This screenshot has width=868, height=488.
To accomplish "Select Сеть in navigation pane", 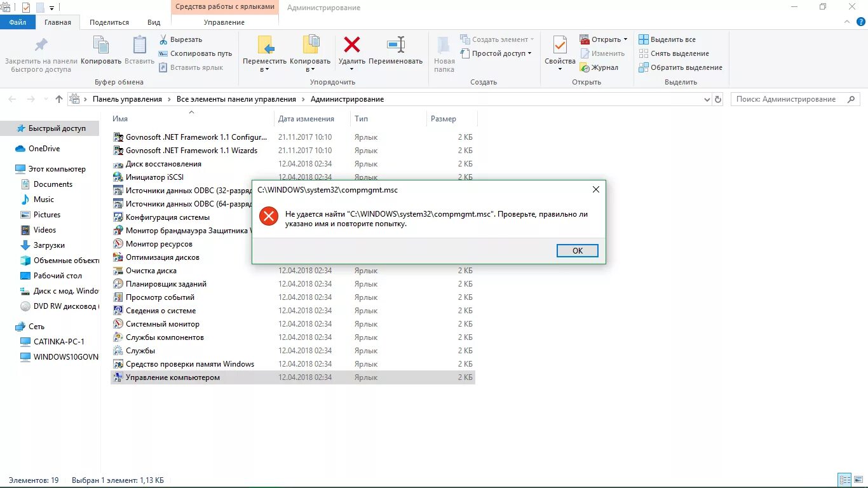I will (36, 327).
